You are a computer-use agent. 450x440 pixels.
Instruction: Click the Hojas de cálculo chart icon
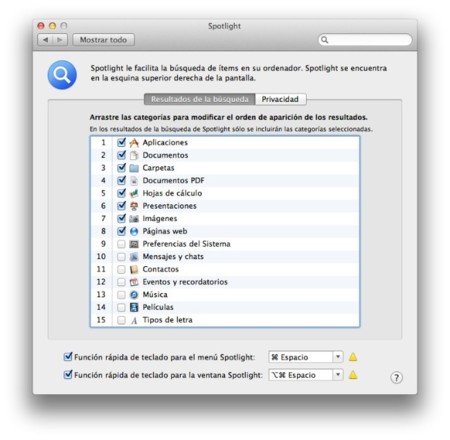[134, 193]
